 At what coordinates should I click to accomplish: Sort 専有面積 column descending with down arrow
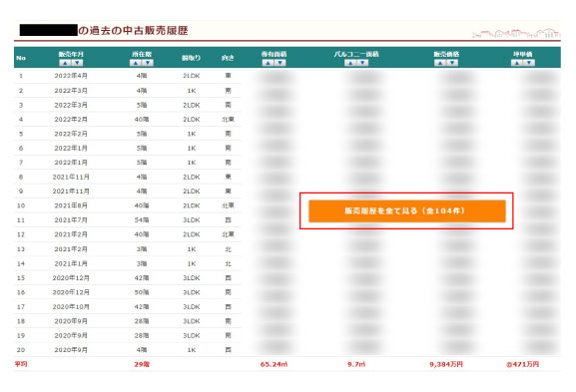tap(281, 63)
